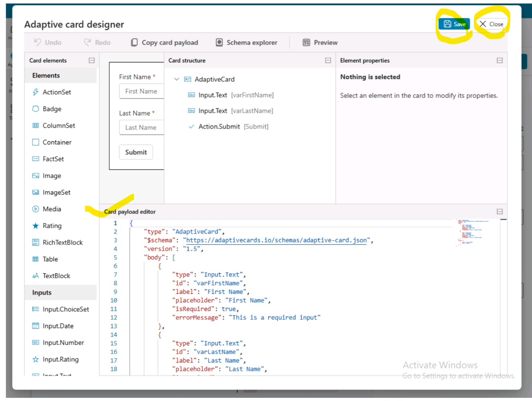This screenshot has height=401, width=532.
Task: Pick the Input.Date calendar icon
Action: coord(36,326)
